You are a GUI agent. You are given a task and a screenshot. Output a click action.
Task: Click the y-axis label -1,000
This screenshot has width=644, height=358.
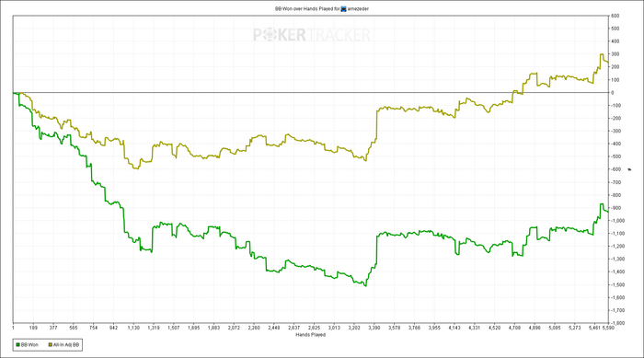[x=618, y=221]
